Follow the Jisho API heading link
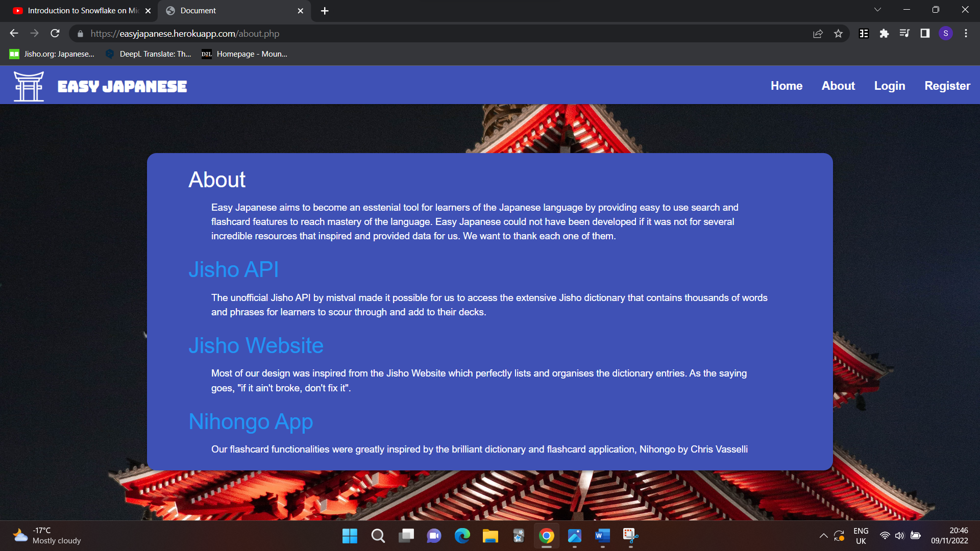980x551 pixels. [234, 269]
